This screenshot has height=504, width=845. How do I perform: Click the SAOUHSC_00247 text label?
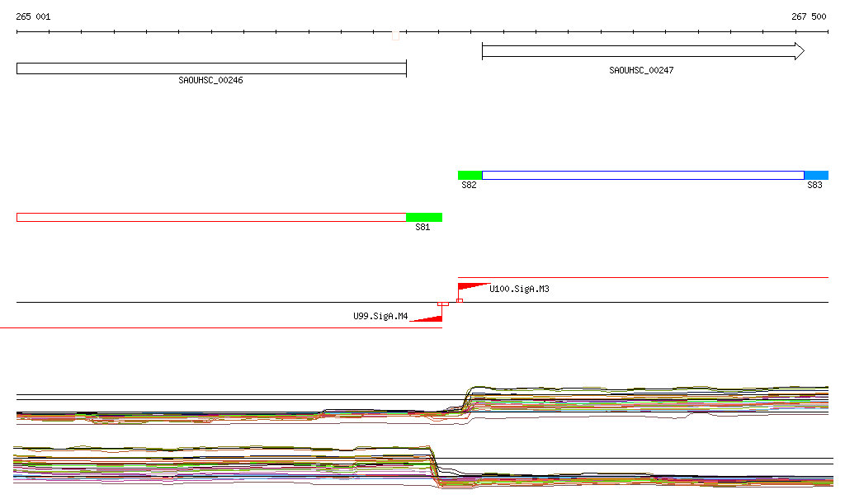[x=641, y=71]
